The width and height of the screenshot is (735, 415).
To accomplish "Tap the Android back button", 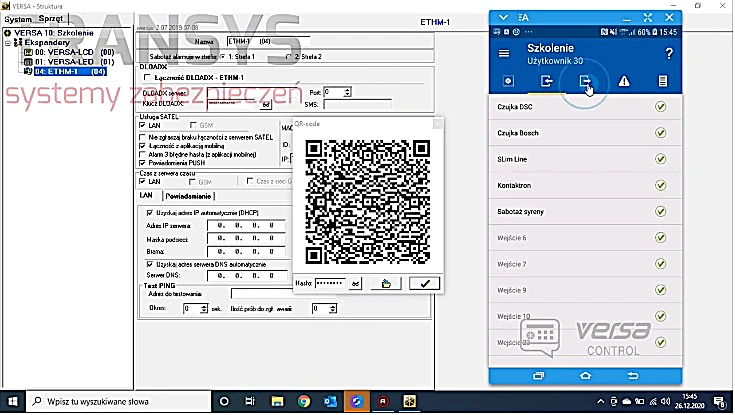I will (x=633, y=376).
